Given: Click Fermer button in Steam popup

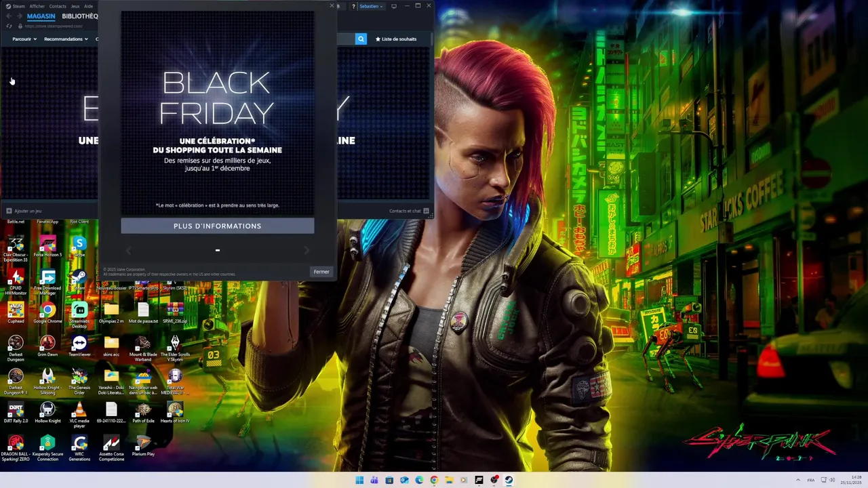Looking at the screenshot, I should 321,272.
